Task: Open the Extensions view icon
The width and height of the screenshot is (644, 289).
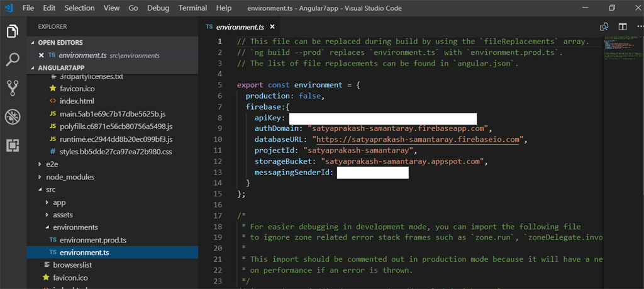Action: (x=13, y=145)
